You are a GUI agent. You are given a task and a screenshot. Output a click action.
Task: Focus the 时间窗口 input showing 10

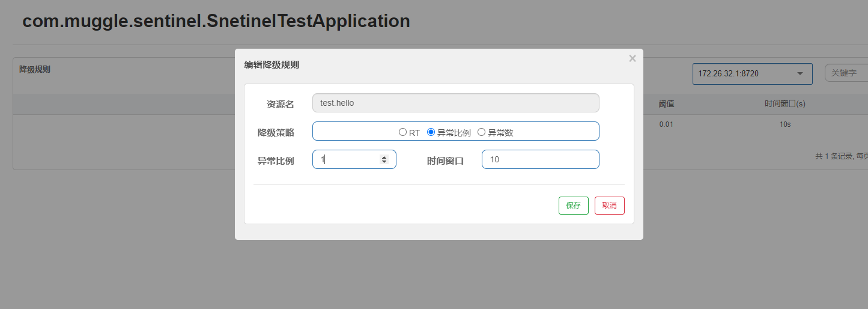(x=540, y=159)
